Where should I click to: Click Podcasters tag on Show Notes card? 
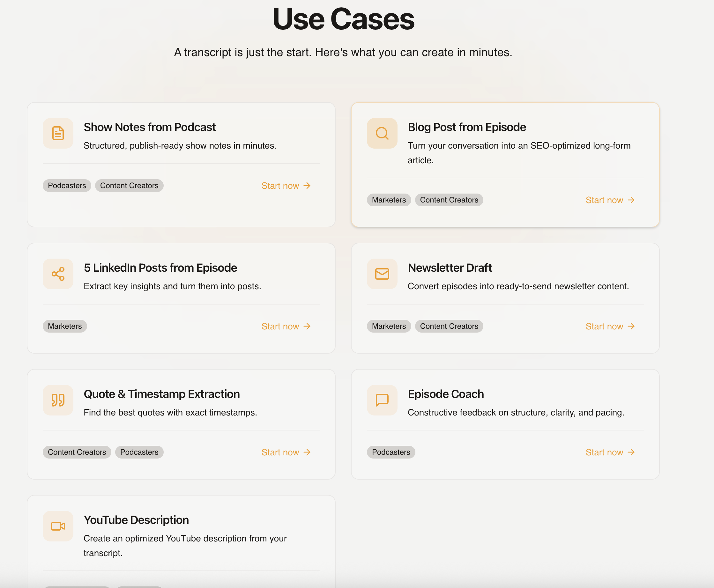[x=67, y=186]
